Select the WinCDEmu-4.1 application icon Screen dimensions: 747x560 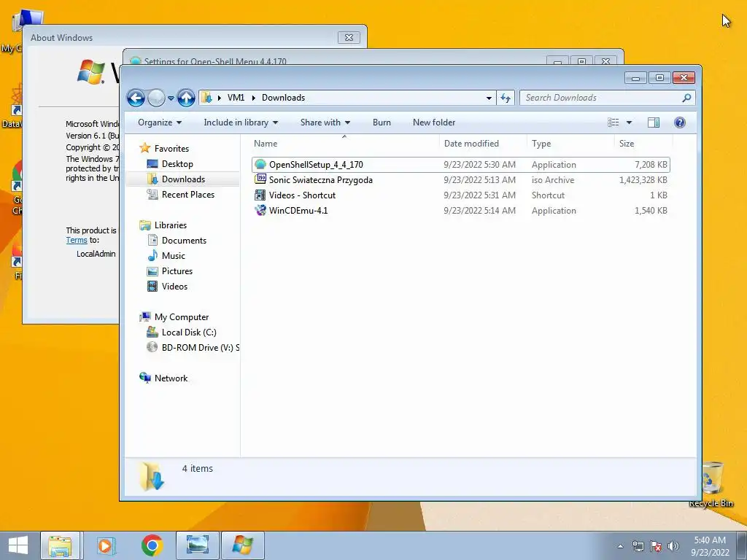click(260, 210)
